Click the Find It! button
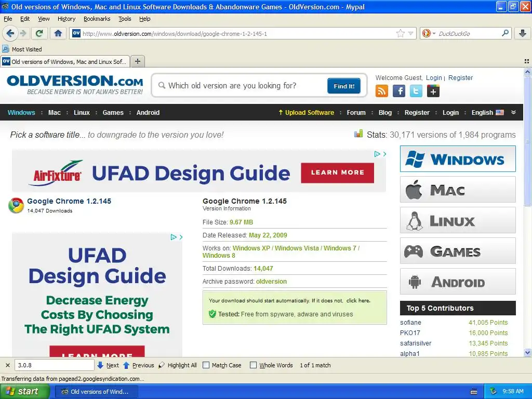The height and width of the screenshot is (399, 532). (344, 86)
